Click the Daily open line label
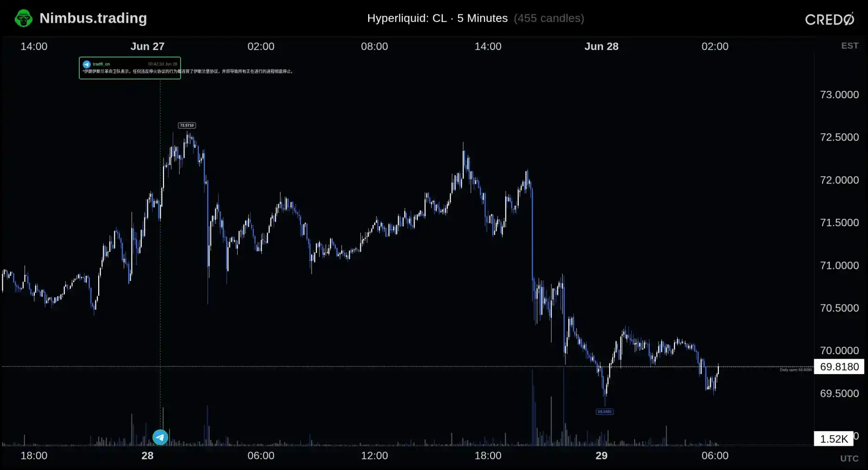 point(796,370)
